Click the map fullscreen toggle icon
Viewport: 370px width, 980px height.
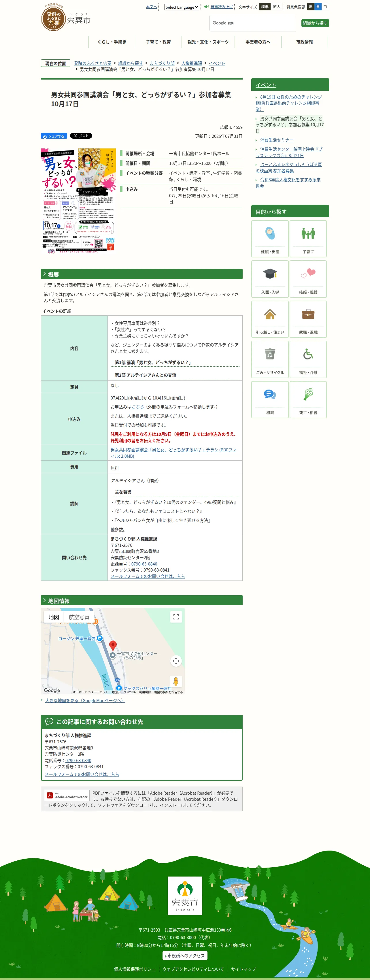pyautogui.click(x=176, y=617)
